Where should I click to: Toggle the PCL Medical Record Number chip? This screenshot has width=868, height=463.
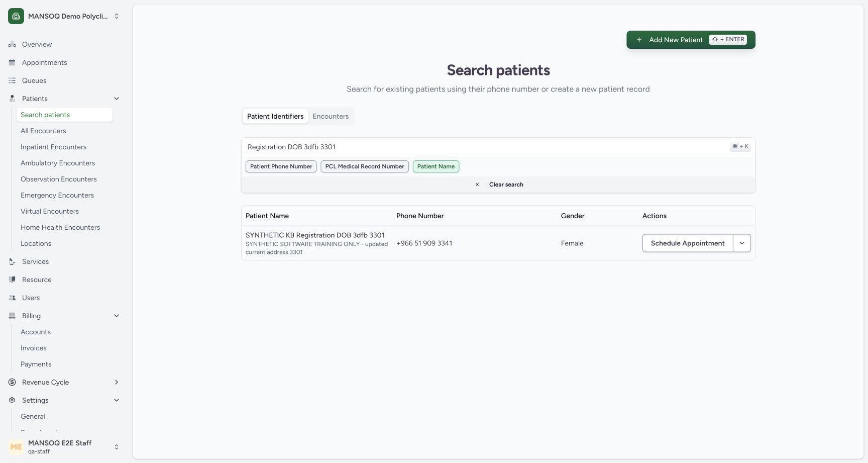(365, 166)
